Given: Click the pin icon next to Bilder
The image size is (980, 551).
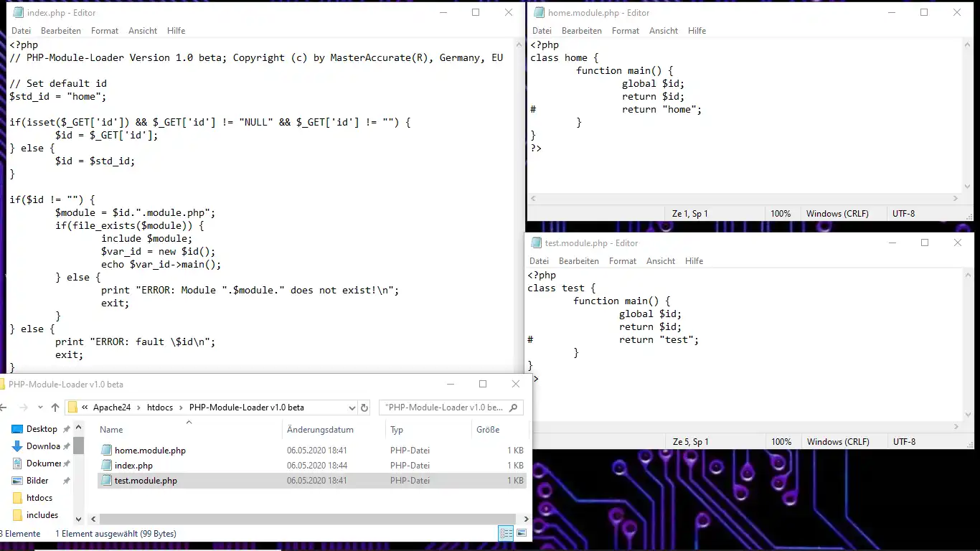Looking at the screenshot, I should tap(67, 481).
